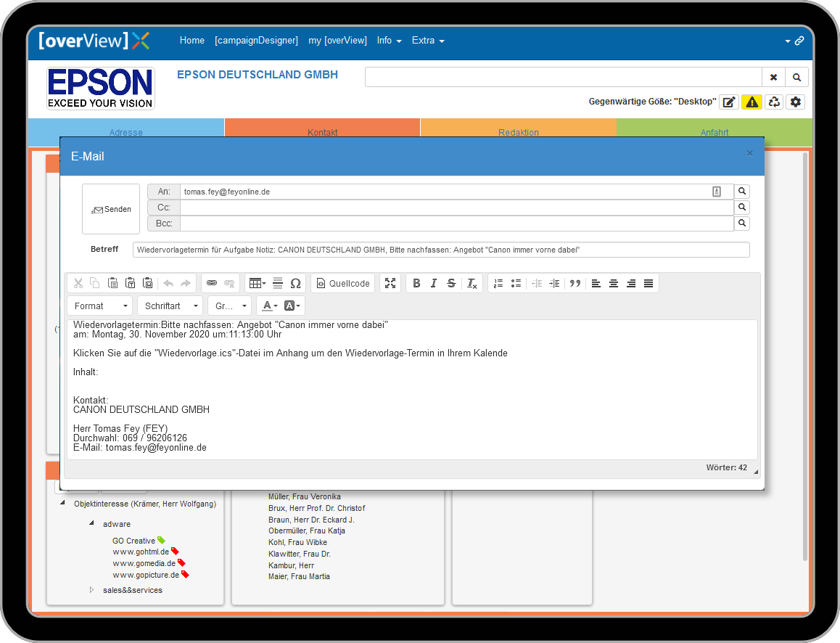Close the E-Mail dialog

pos(749,153)
